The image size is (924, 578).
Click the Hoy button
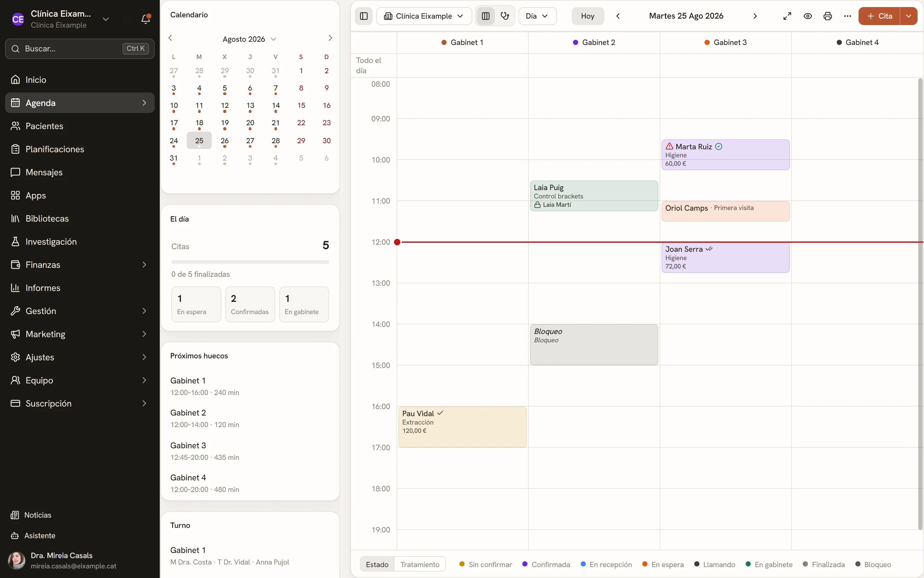[588, 16]
